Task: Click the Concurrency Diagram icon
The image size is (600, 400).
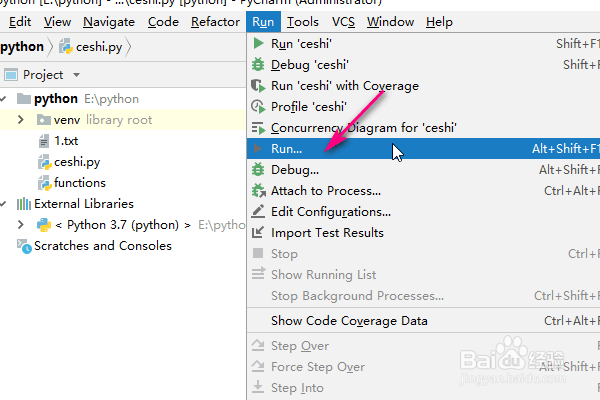Action: tap(259, 128)
